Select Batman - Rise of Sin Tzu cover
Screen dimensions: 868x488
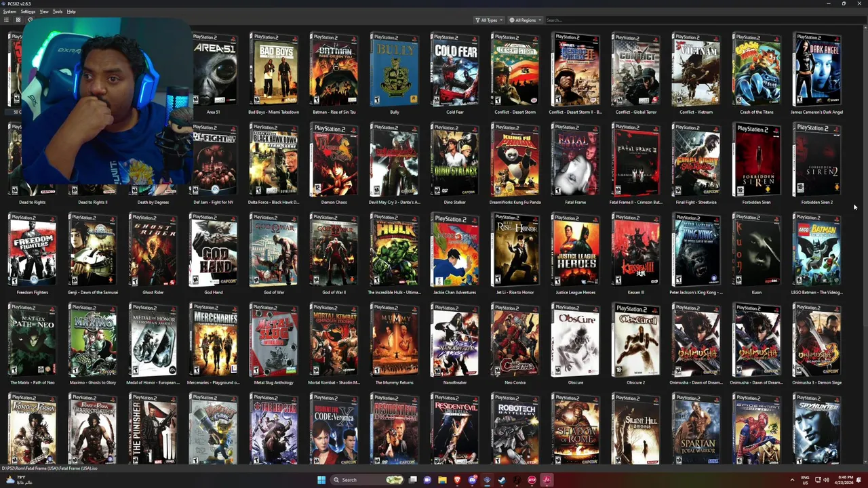tap(334, 70)
